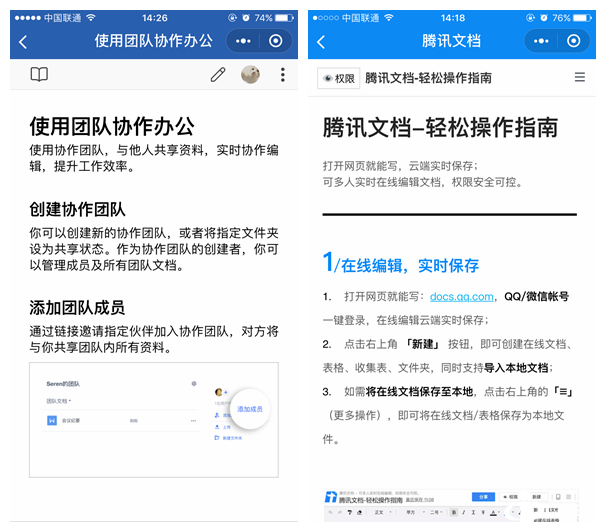Open vertical three-dot more options
The width and height of the screenshot is (606, 532).
tap(283, 75)
